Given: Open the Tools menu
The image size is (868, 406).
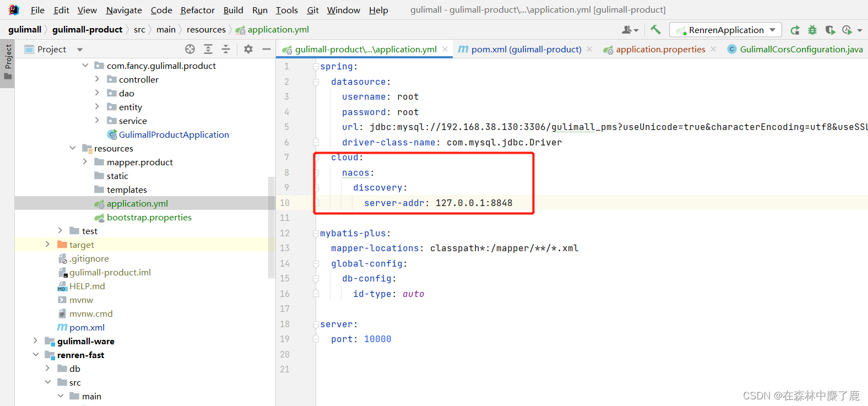Looking at the screenshot, I should coord(286,10).
